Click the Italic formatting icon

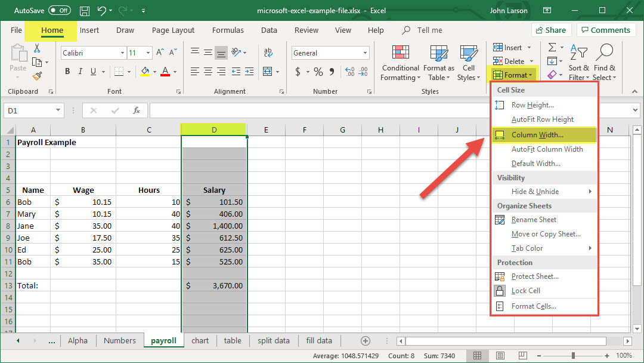(81, 72)
